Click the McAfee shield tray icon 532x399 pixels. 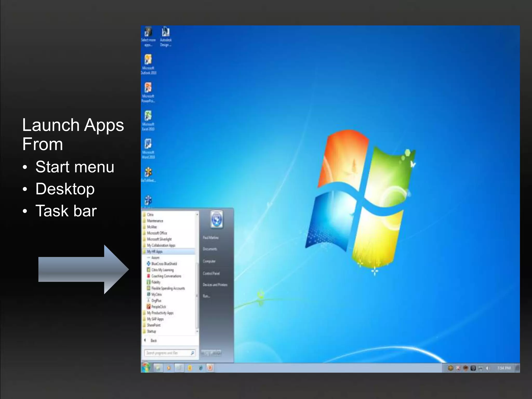click(x=458, y=368)
